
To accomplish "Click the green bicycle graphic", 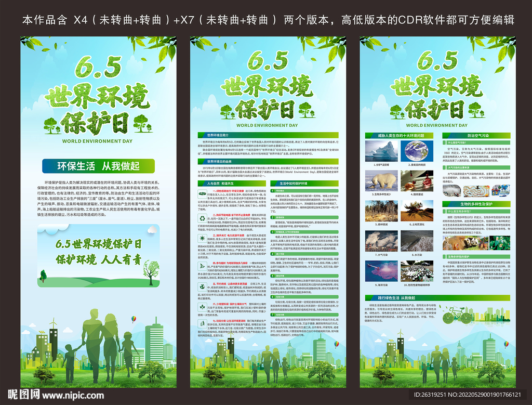I will [x=458, y=315].
